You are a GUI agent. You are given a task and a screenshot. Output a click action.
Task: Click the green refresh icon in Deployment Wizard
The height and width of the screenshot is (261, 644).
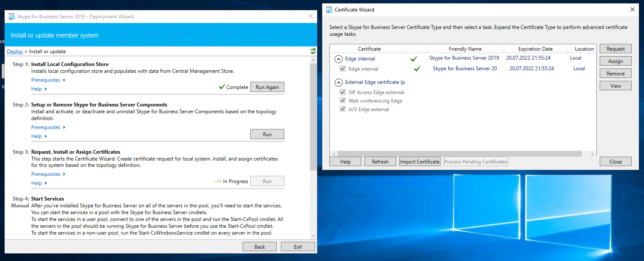313,51
